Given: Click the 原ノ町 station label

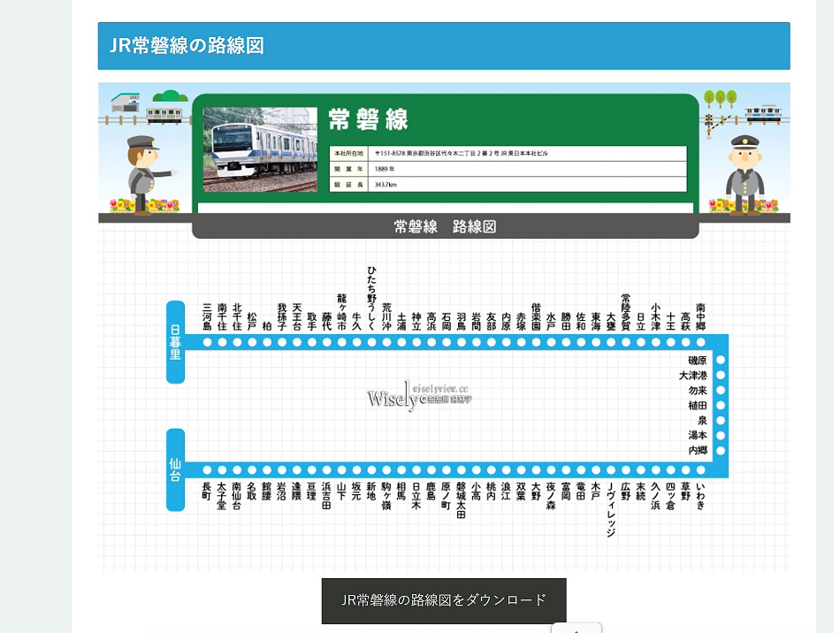Looking at the screenshot, I should click(447, 496).
